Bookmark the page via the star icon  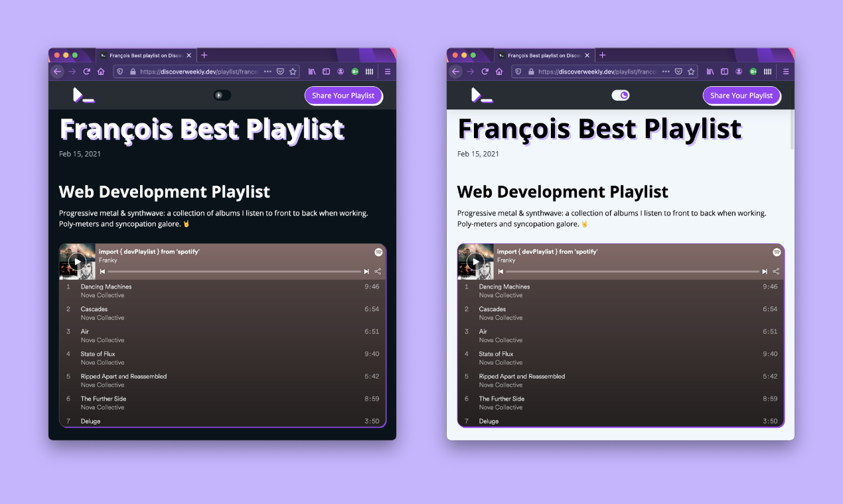point(293,71)
